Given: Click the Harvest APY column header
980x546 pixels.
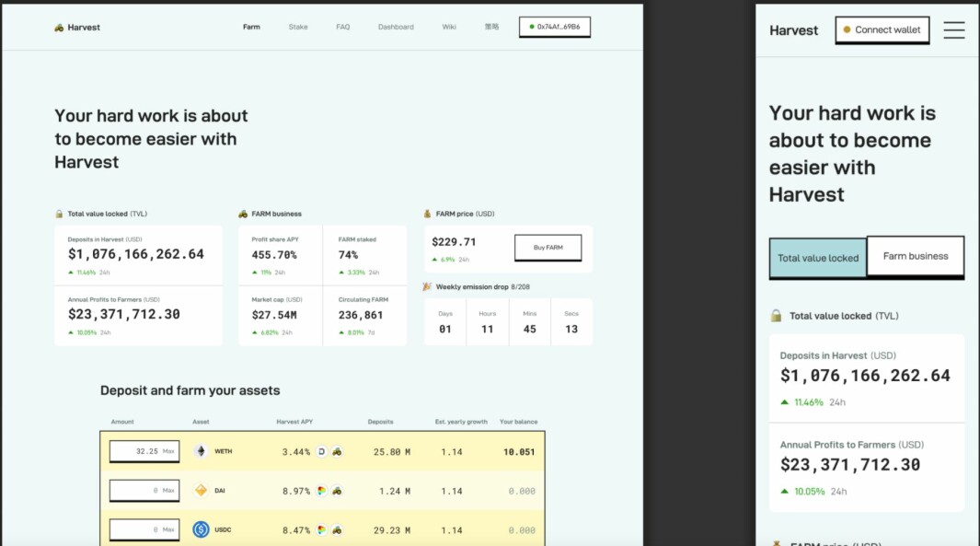Looking at the screenshot, I should pos(294,423).
